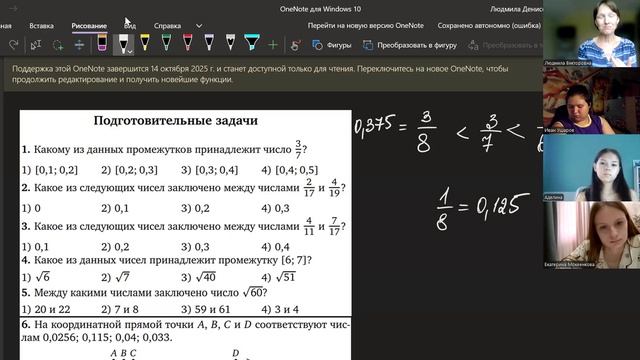
Task: Select the cyan highlighter
Action: [252, 43]
